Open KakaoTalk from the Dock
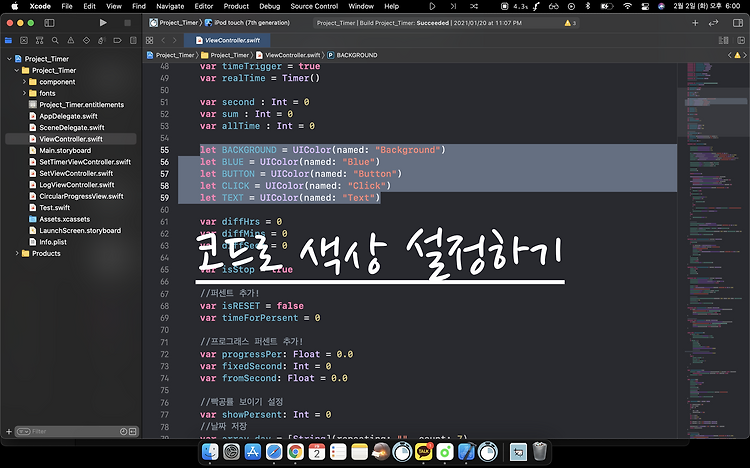 tap(424, 452)
